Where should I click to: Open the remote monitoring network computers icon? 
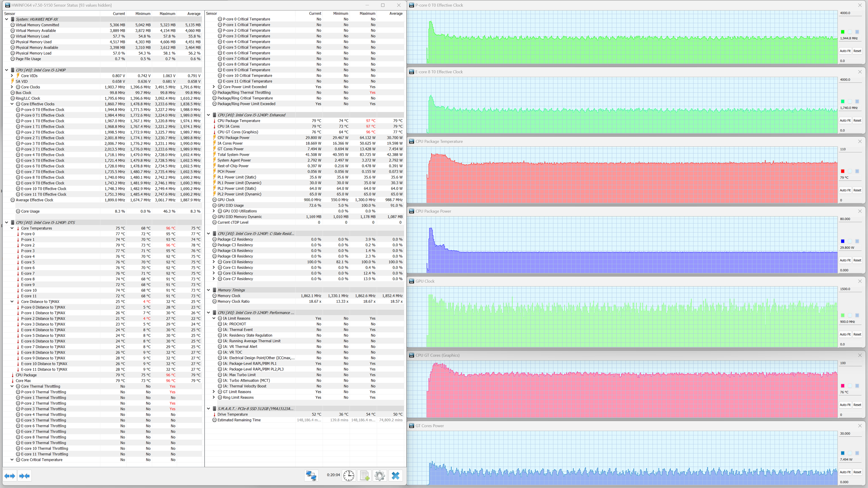tap(311, 476)
